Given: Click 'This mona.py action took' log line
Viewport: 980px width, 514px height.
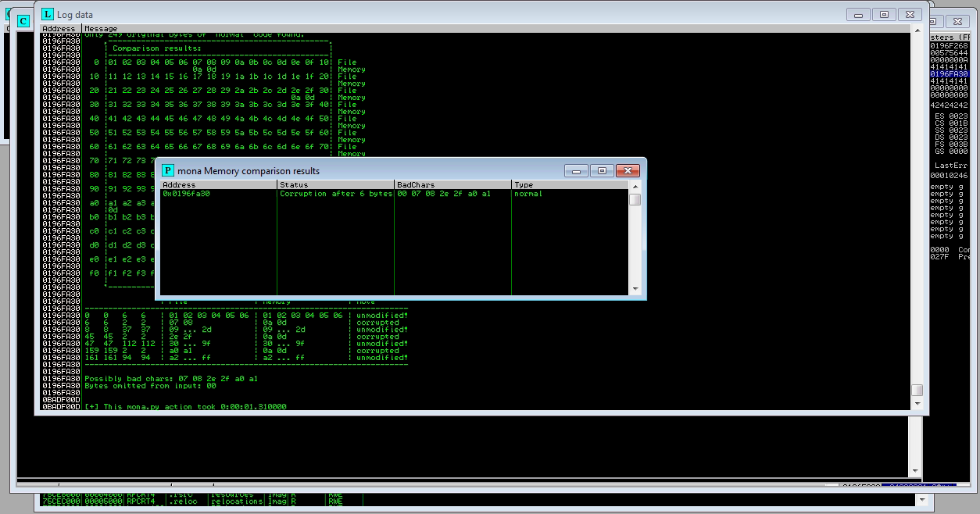Looking at the screenshot, I should [185, 407].
